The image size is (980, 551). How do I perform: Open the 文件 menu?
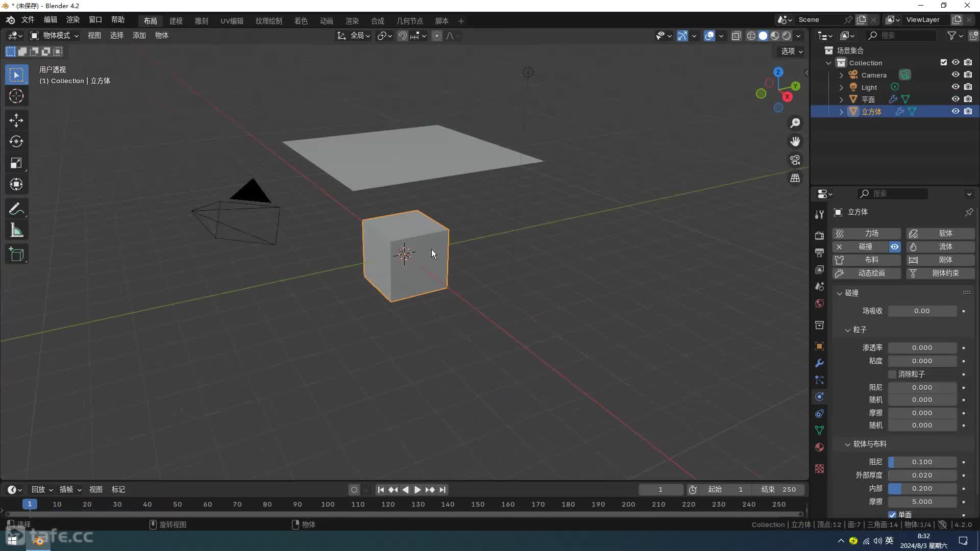(28, 20)
